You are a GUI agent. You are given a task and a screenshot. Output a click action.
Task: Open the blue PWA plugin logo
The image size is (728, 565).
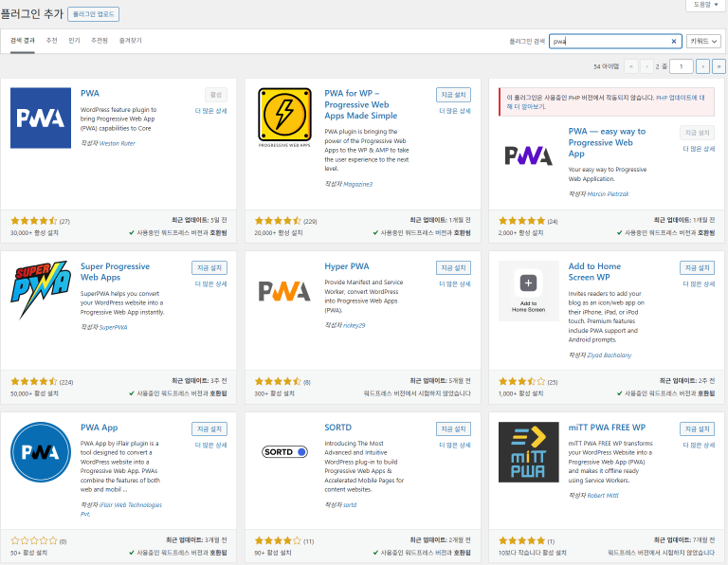41,118
